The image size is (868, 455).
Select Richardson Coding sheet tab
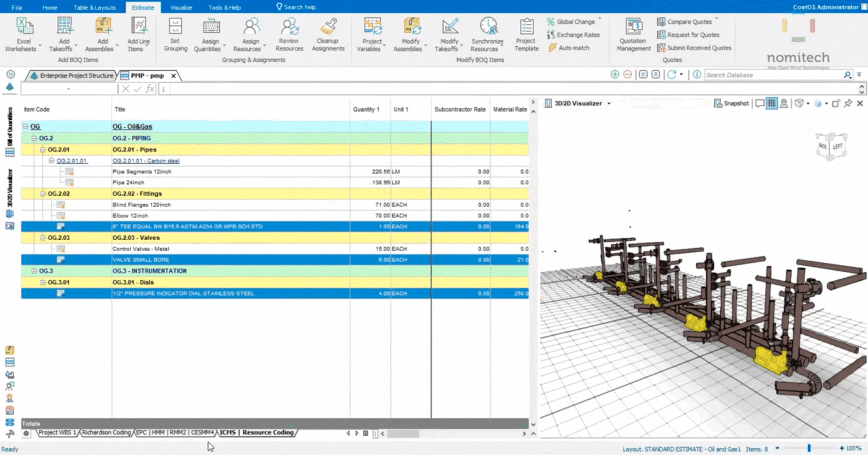tap(106, 432)
